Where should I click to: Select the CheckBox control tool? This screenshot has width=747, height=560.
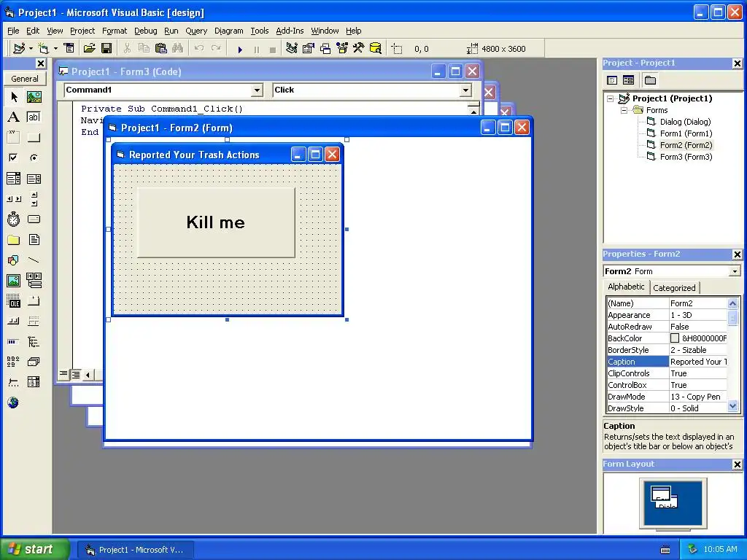[x=14, y=157]
